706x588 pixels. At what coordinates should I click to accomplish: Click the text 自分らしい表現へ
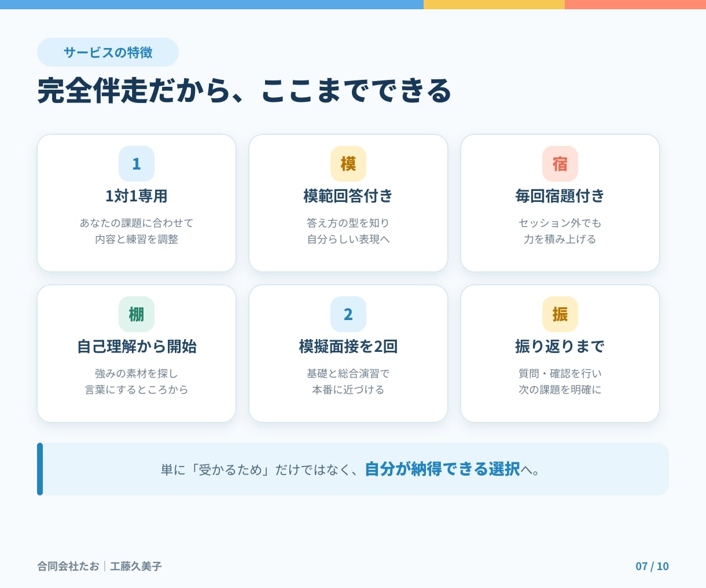tap(348, 239)
